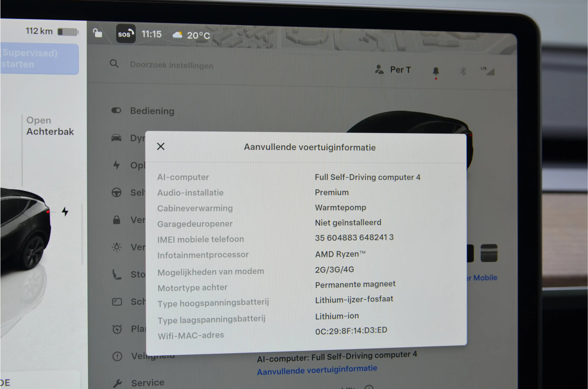Click Aanvullende voertuiginformatie link
The image size is (588, 389).
(317, 370)
